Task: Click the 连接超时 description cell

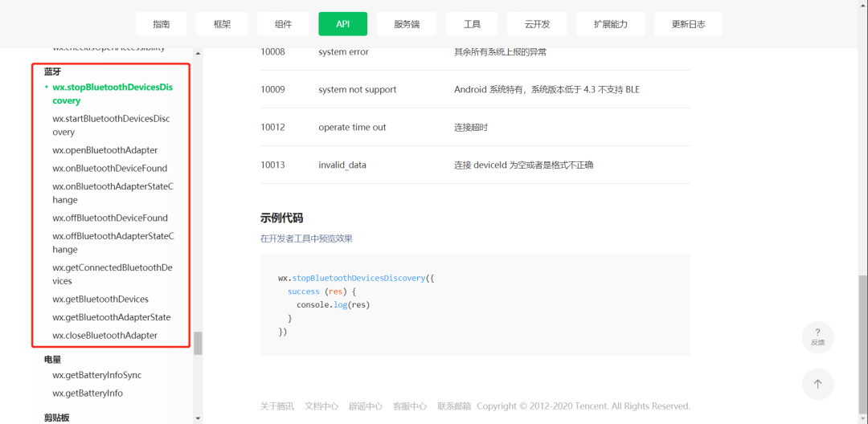Action: pos(471,127)
